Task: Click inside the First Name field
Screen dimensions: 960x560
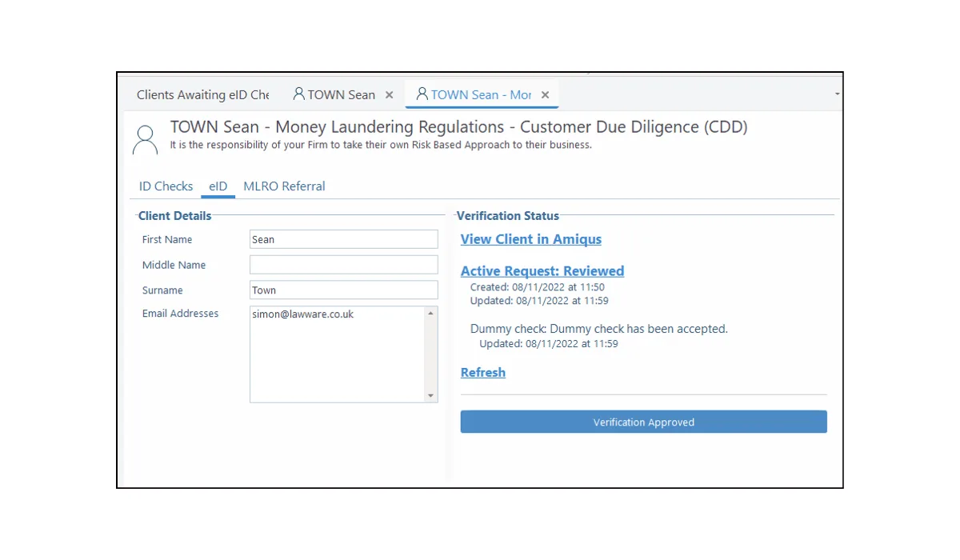Action: [343, 238]
